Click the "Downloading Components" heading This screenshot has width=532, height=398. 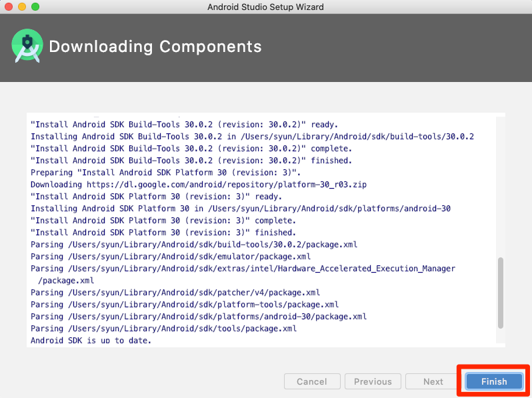[x=155, y=47]
